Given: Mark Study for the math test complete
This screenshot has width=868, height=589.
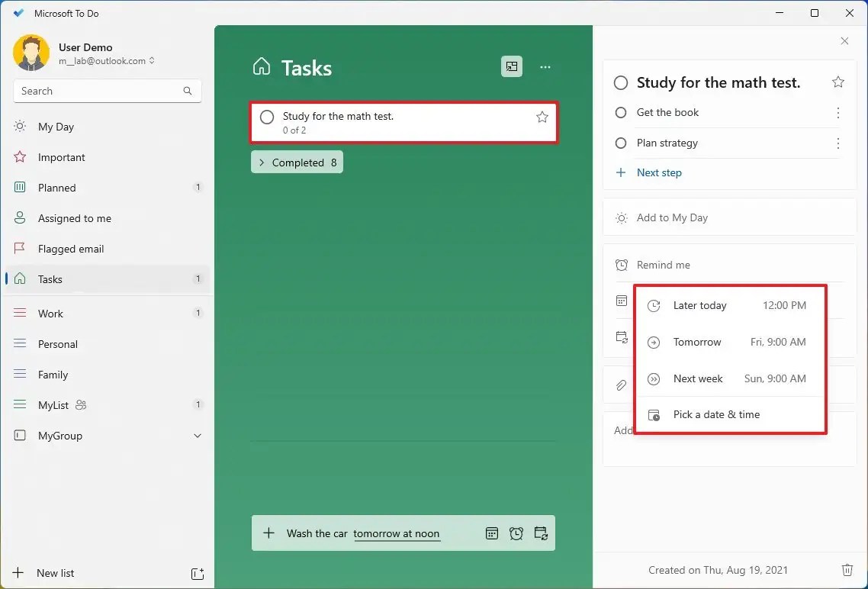Looking at the screenshot, I should pyautogui.click(x=266, y=117).
